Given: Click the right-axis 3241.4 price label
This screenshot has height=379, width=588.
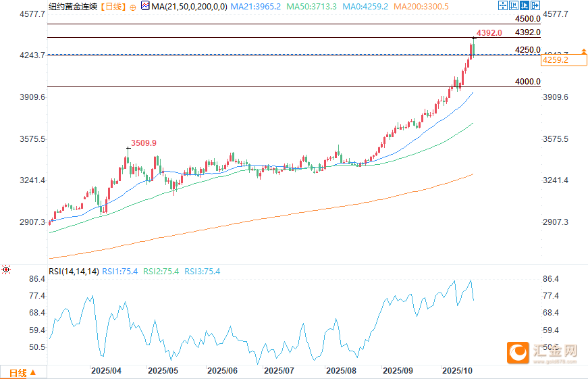Looking at the screenshot, I should pyautogui.click(x=556, y=180).
